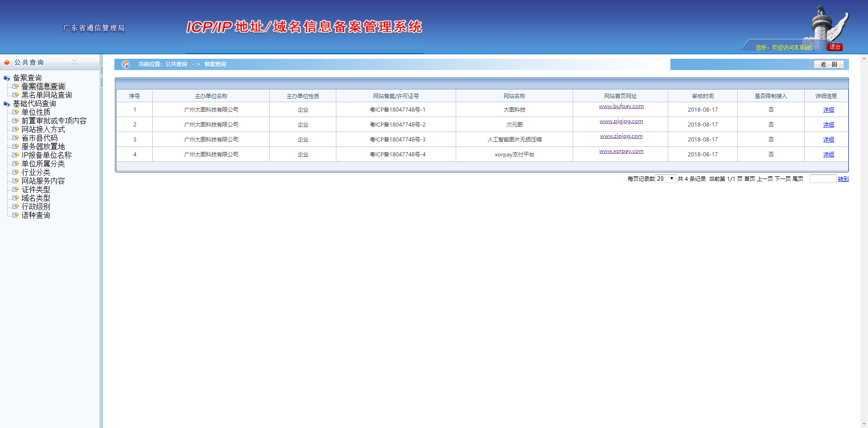868x428 pixels.
Task: Click the icon beside 域名类型
Action: coord(15,198)
